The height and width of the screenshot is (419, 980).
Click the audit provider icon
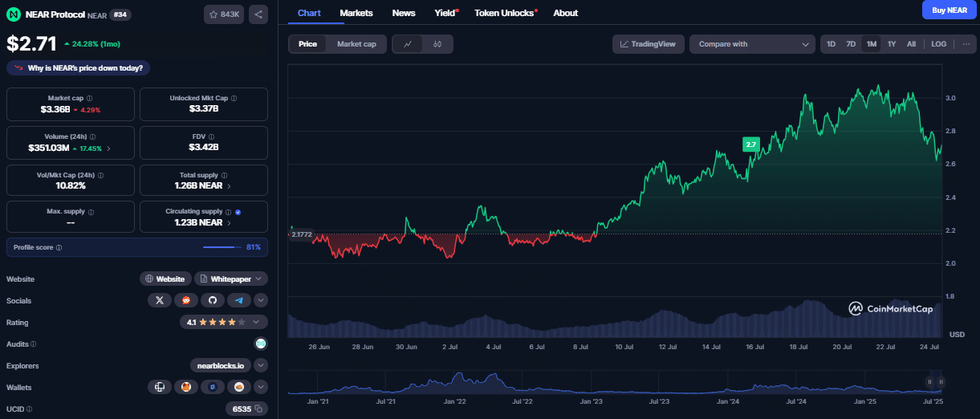click(261, 344)
